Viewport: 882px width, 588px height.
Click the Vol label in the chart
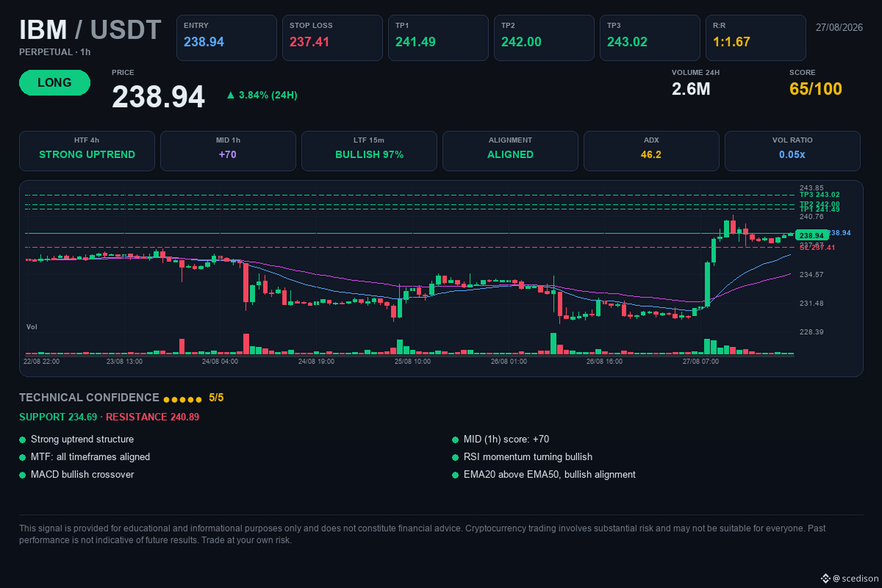click(x=32, y=327)
